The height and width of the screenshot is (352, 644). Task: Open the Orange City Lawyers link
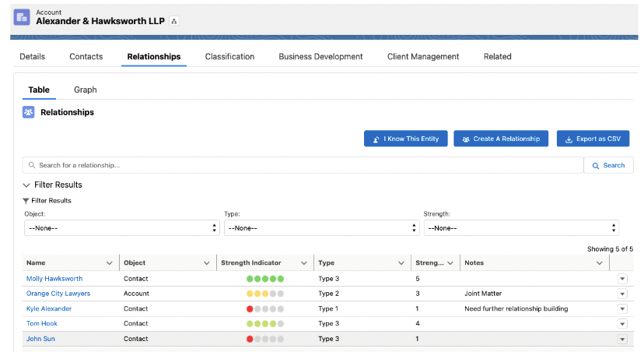pos(58,294)
